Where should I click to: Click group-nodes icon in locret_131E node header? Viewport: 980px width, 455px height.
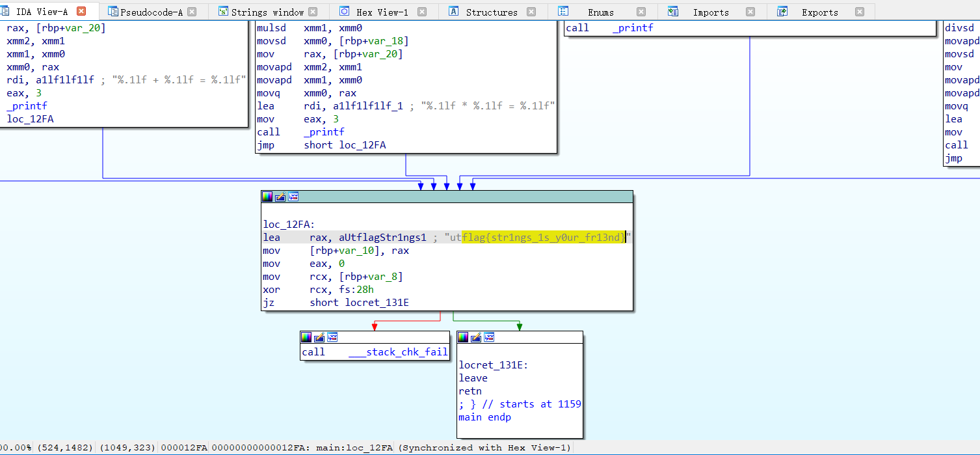489,337
